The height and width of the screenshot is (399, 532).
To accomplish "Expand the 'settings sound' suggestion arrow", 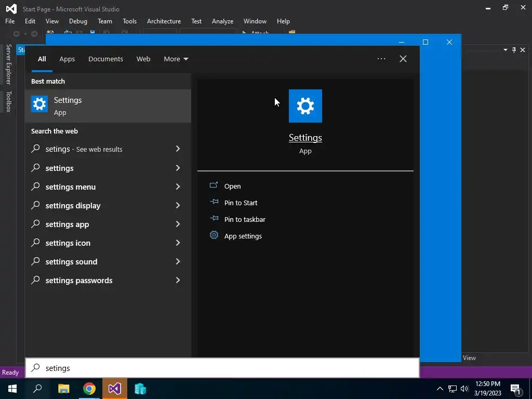I will coord(178,261).
